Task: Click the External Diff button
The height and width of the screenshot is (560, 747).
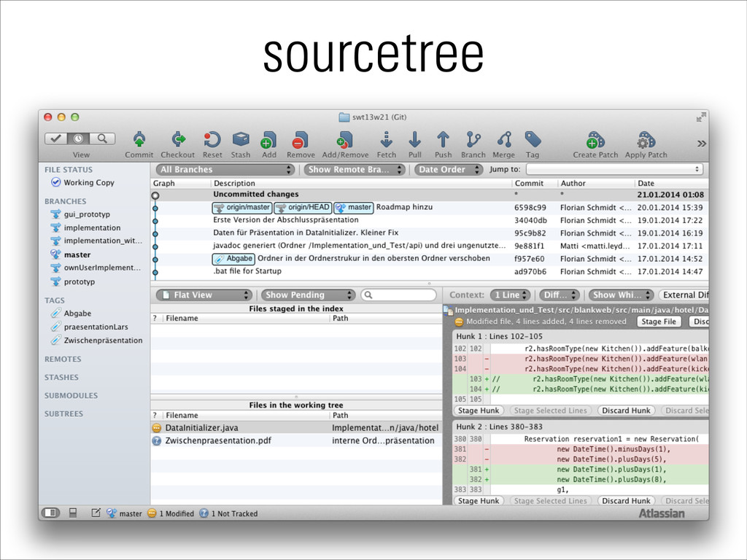Action: (684, 295)
